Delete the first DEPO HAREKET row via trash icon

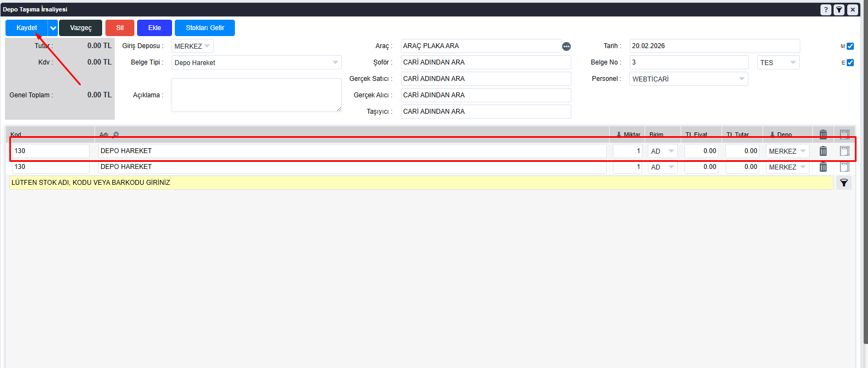coord(823,151)
